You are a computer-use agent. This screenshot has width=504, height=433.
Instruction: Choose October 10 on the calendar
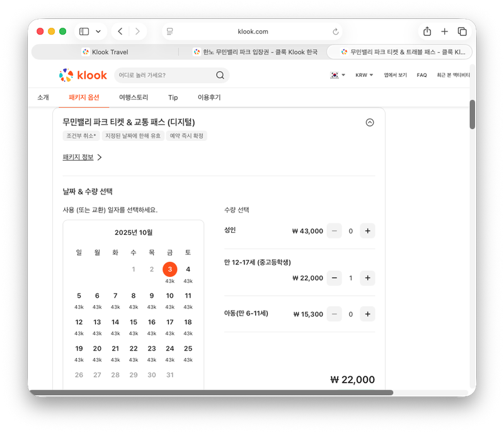(169, 296)
